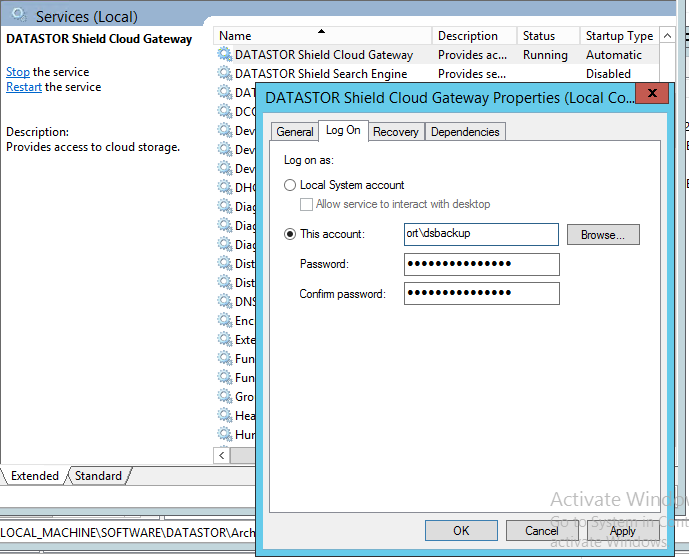This screenshot has width=689, height=559.
Task: Click the DATASTOR Shield Cloud Gateway gear icon
Action: tap(225, 54)
